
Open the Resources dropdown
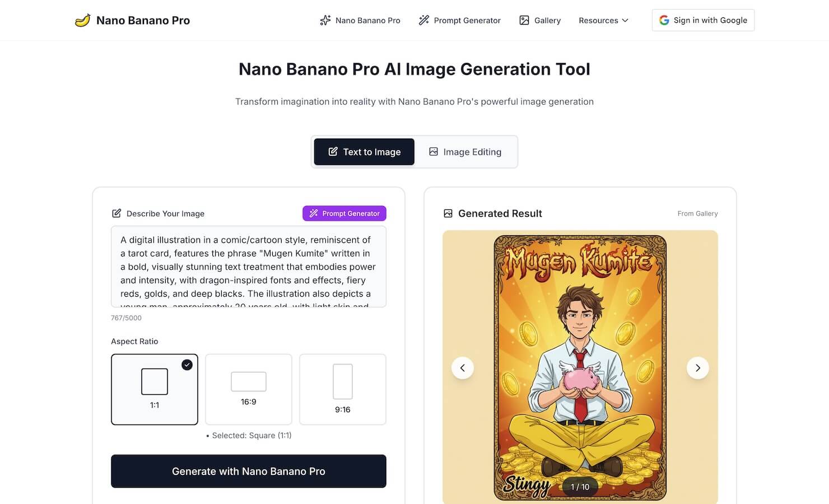(x=603, y=20)
